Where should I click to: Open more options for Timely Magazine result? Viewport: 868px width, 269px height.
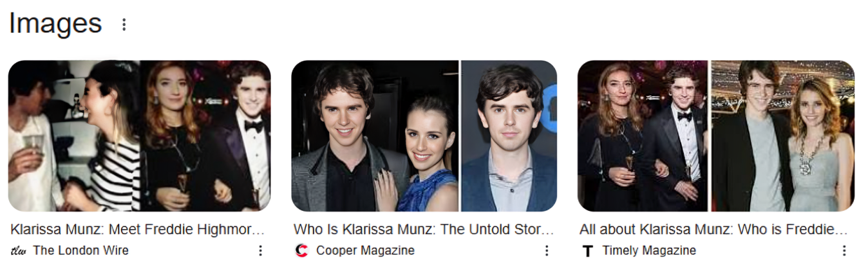click(x=844, y=251)
